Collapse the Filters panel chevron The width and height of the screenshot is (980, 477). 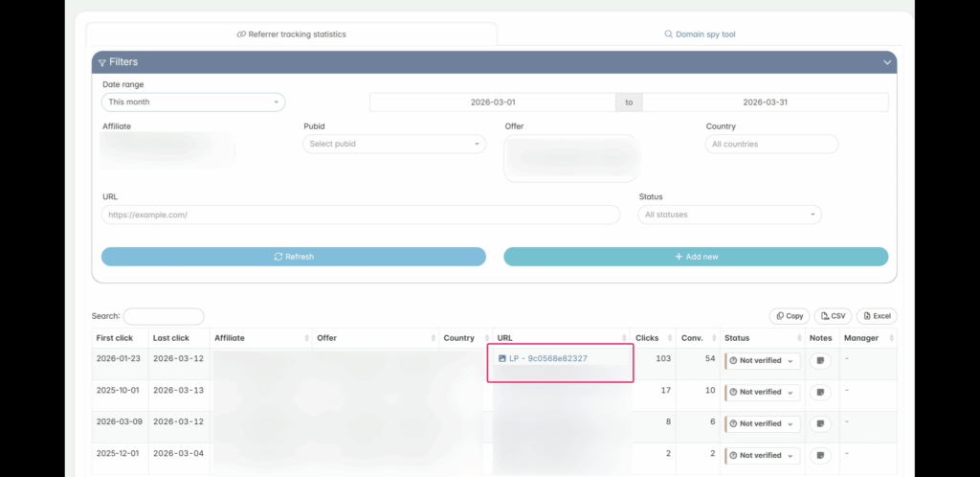[886, 62]
